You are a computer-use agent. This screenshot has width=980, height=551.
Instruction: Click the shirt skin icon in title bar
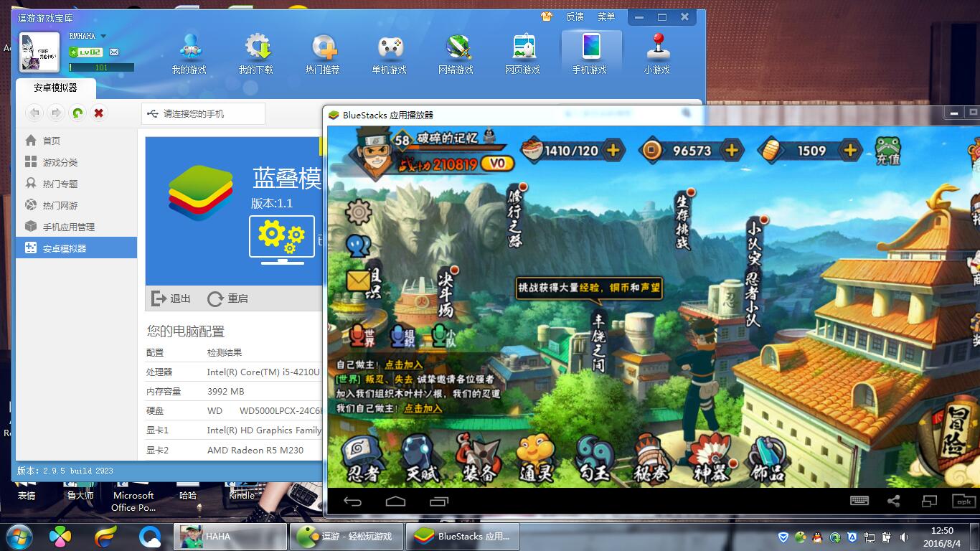(x=547, y=17)
